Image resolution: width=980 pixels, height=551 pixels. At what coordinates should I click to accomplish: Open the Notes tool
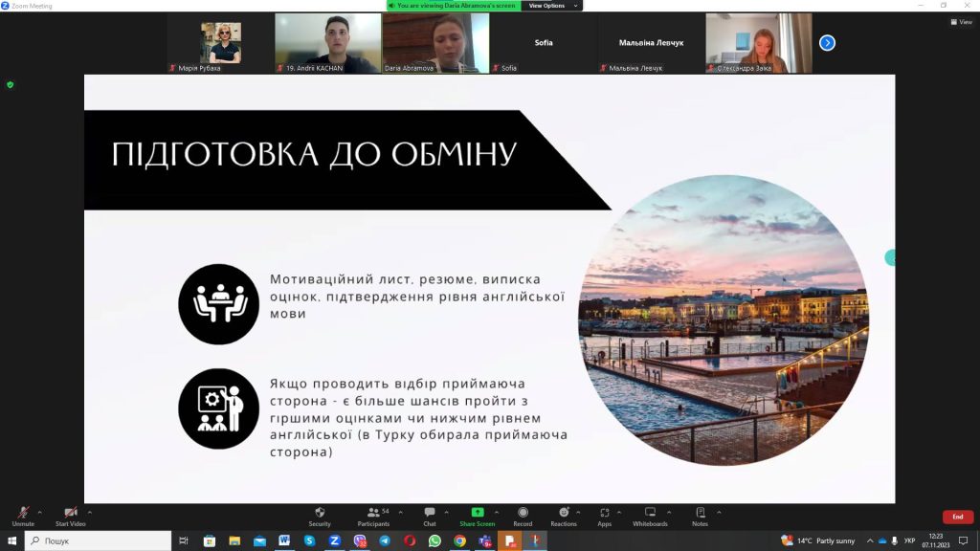[700, 513]
